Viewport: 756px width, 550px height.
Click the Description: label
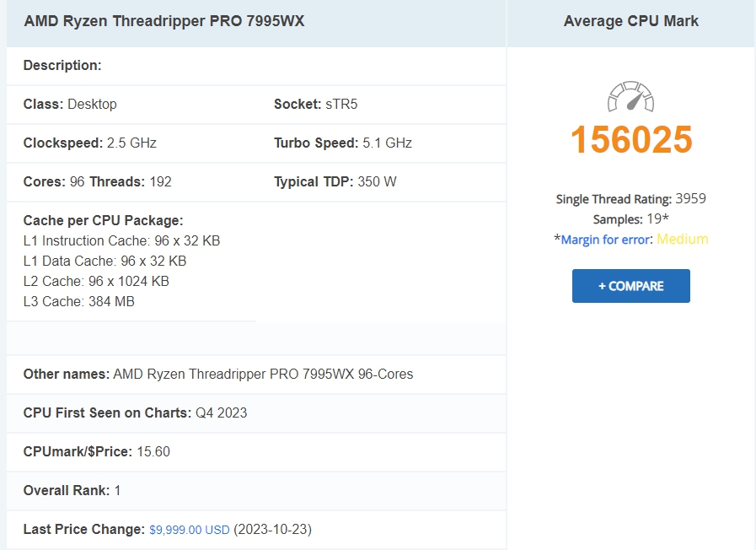[62, 66]
